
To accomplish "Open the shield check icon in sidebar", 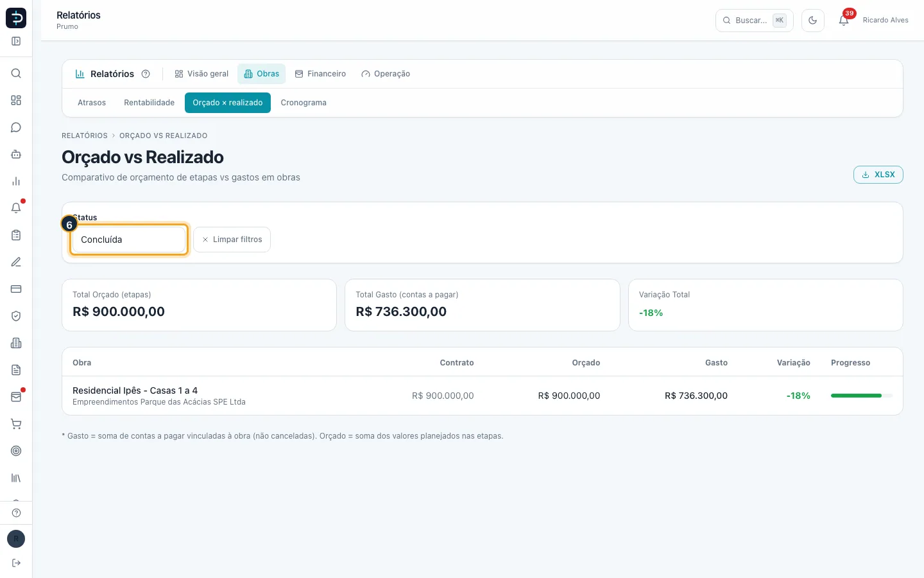I will pyautogui.click(x=16, y=316).
